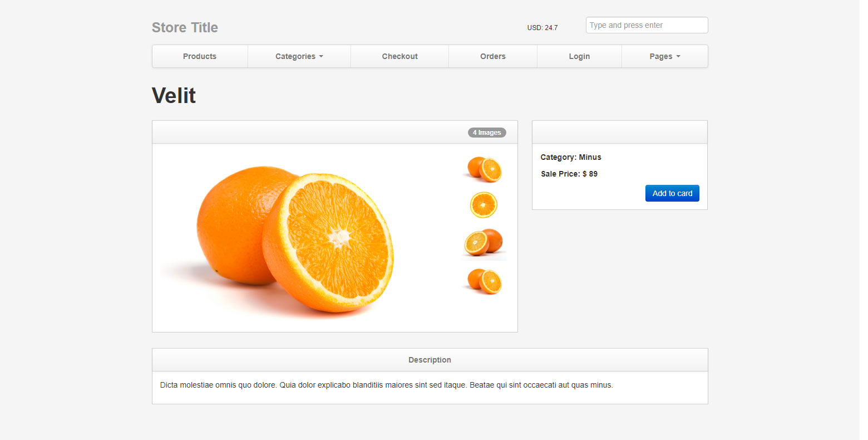The width and height of the screenshot is (868, 440).
Task: Click the description text starting 'Dicta molestiae'
Action: (x=386, y=385)
